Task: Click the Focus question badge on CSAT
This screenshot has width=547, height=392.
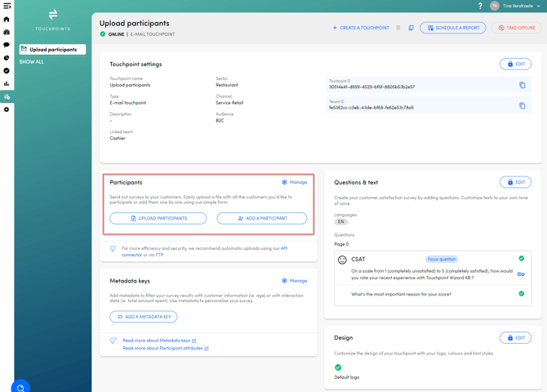Action: coord(442,259)
